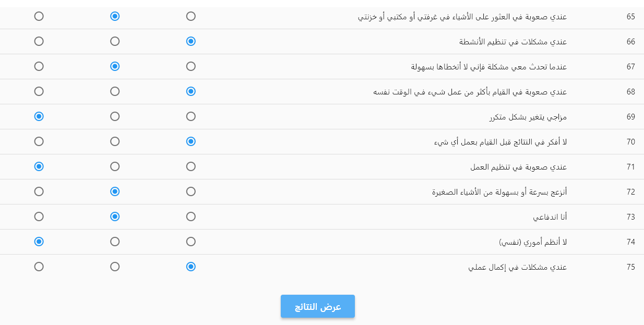Pick the leftmost radio for question 68

tap(39, 91)
